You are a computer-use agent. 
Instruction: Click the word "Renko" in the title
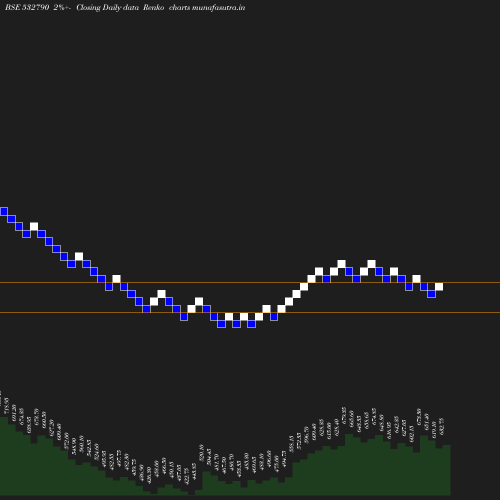[x=154, y=7]
